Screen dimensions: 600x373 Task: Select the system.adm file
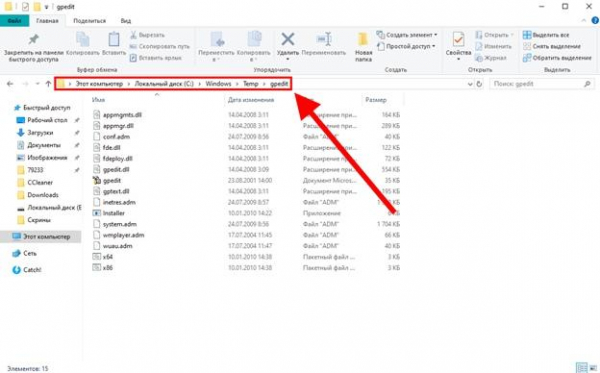119,224
